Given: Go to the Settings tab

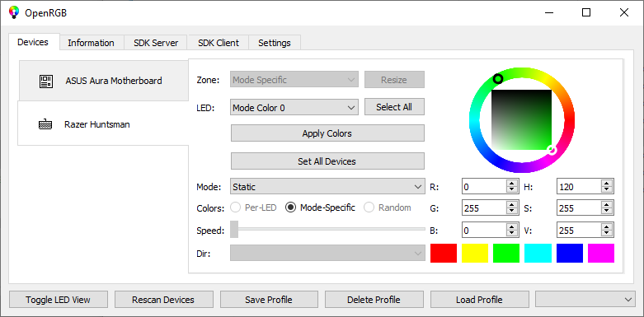Looking at the screenshot, I should [275, 43].
